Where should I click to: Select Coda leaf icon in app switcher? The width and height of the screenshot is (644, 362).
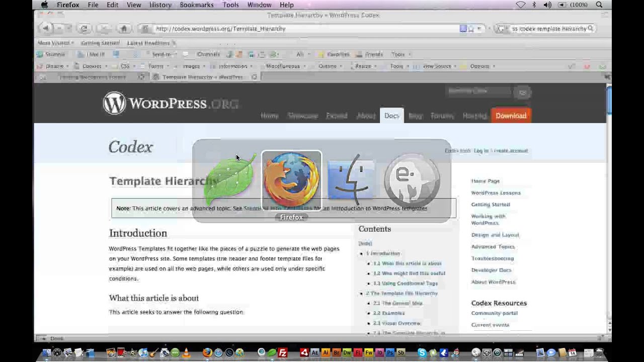coord(229,180)
